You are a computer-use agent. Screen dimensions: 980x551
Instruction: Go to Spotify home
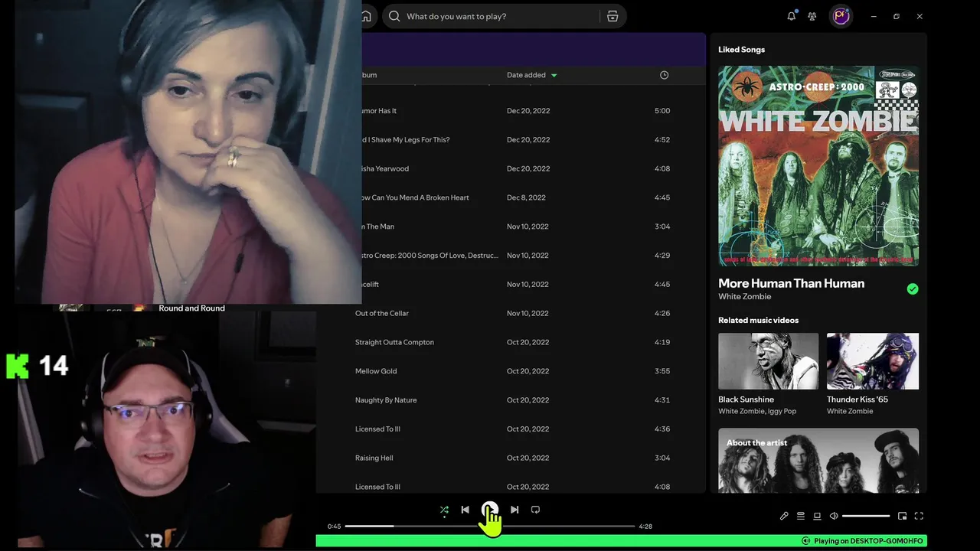click(366, 16)
